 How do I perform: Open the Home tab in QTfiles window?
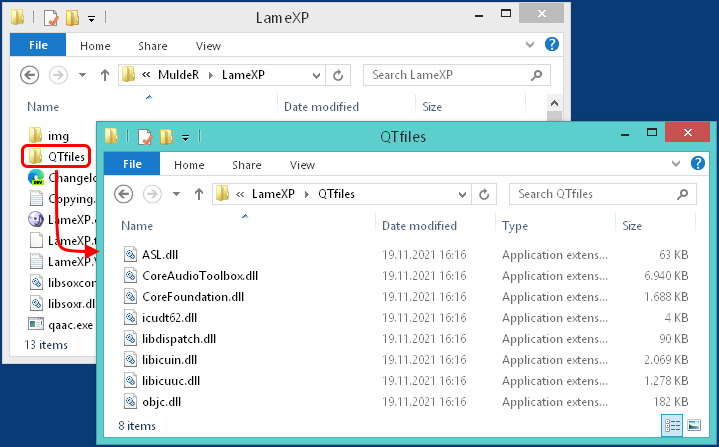(x=189, y=165)
